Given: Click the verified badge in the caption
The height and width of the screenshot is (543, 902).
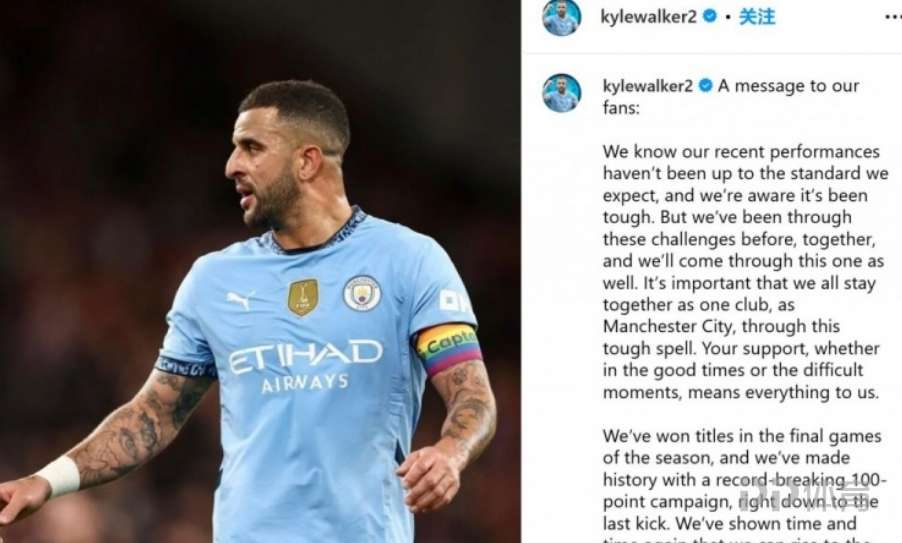Looking at the screenshot, I should pyautogui.click(x=705, y=86).
